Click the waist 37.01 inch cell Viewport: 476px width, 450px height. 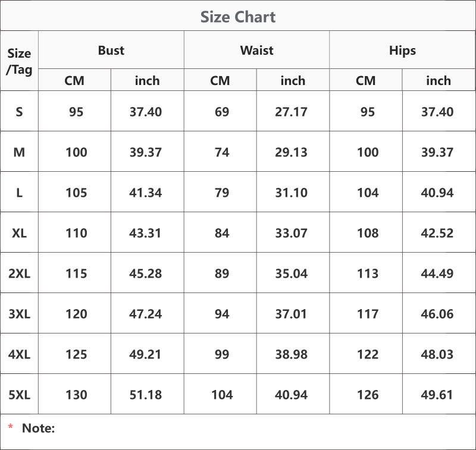pyautogui.click(x=292, y=313)
